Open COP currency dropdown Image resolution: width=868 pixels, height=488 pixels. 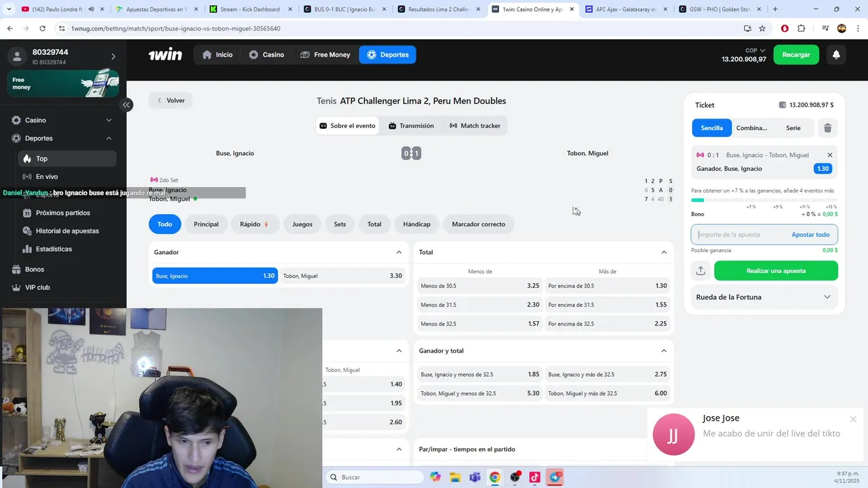click(x=755, y=50)
